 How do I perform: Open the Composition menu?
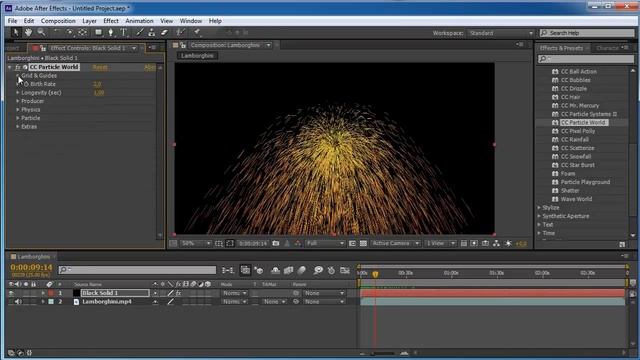pos(58,21)
